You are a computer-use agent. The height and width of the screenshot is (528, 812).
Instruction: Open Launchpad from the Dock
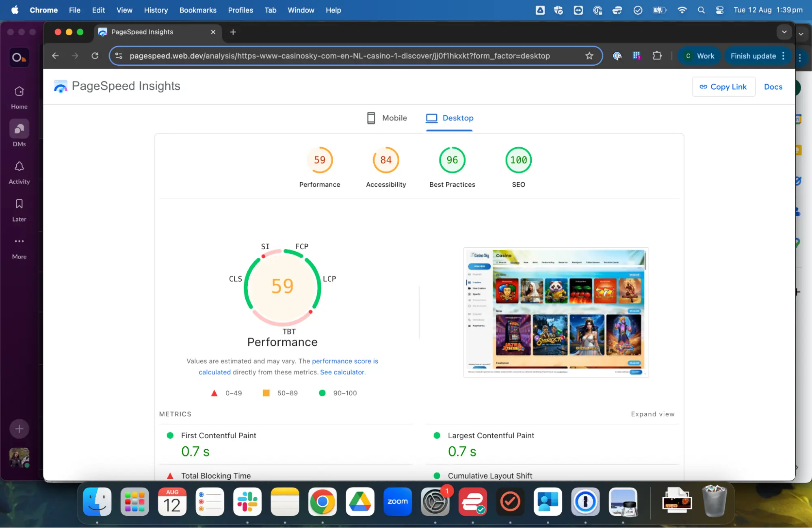134,502
